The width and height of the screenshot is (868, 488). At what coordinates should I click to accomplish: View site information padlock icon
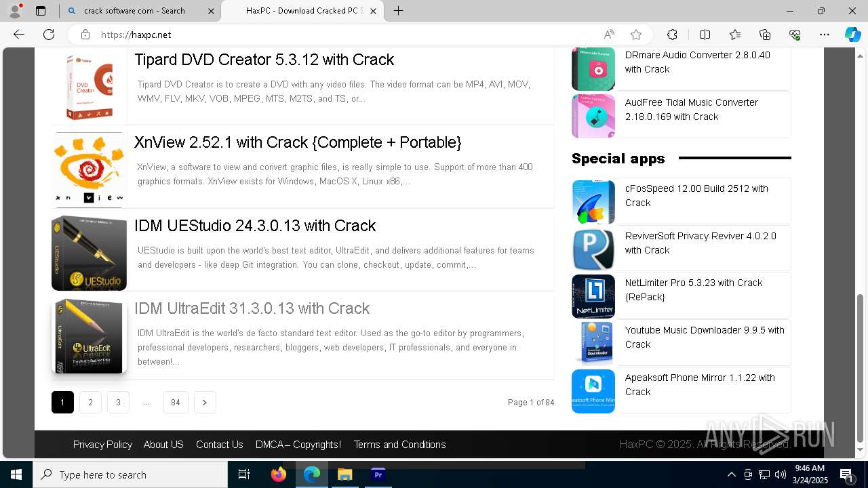(85, 35)
